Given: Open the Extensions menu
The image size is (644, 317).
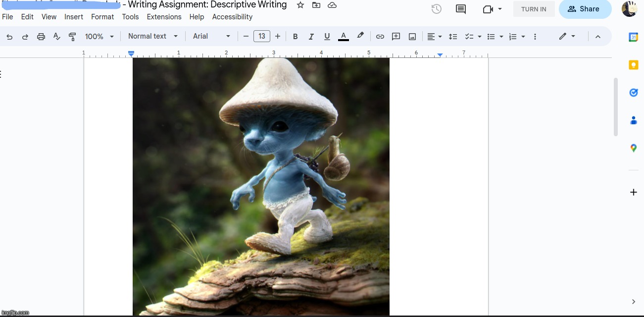Looking at the screenshot, I should point(164,17).
